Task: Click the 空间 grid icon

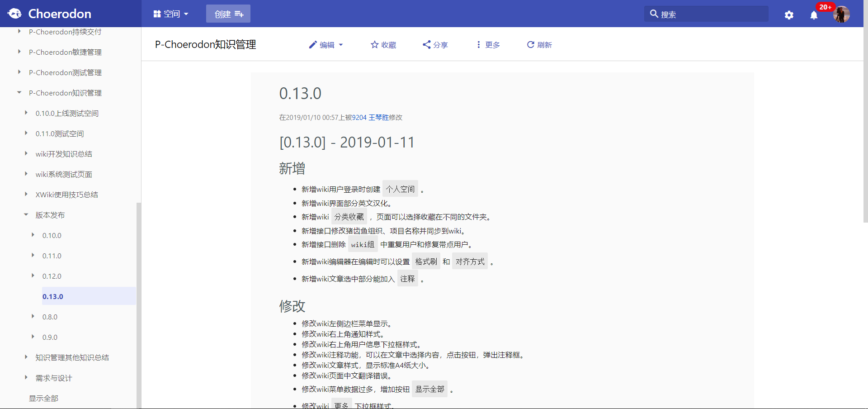Action: (157, 14)
